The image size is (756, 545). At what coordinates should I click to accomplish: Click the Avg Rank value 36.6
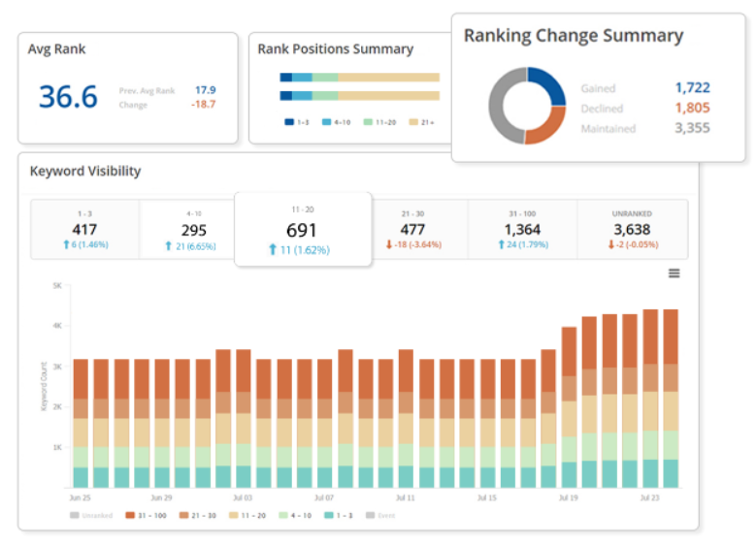click(68, 96)
